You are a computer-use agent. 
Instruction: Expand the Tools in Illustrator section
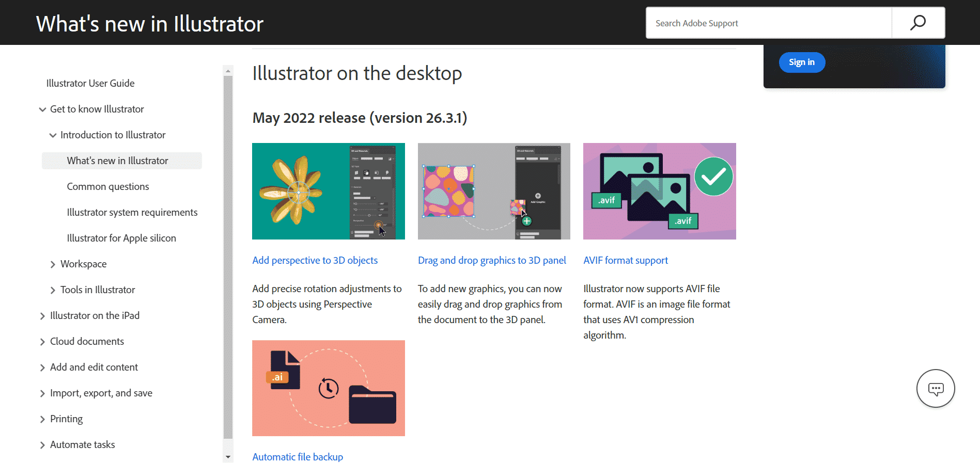[53, 290]
